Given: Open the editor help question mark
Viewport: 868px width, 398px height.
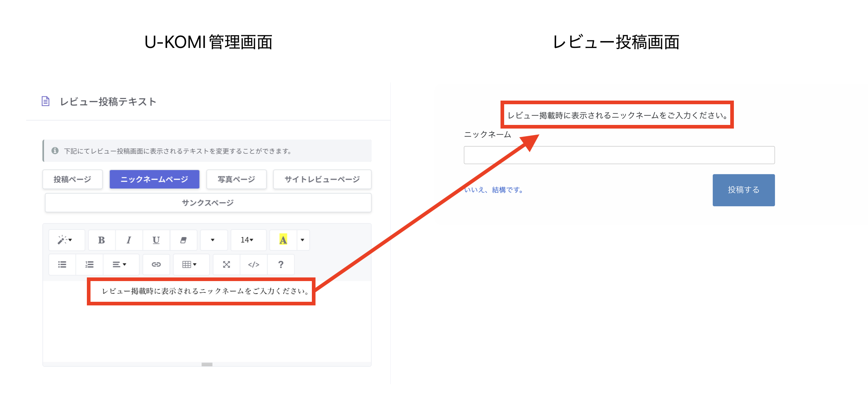Looking at the screenshot, I should click(x=281, y=264).
